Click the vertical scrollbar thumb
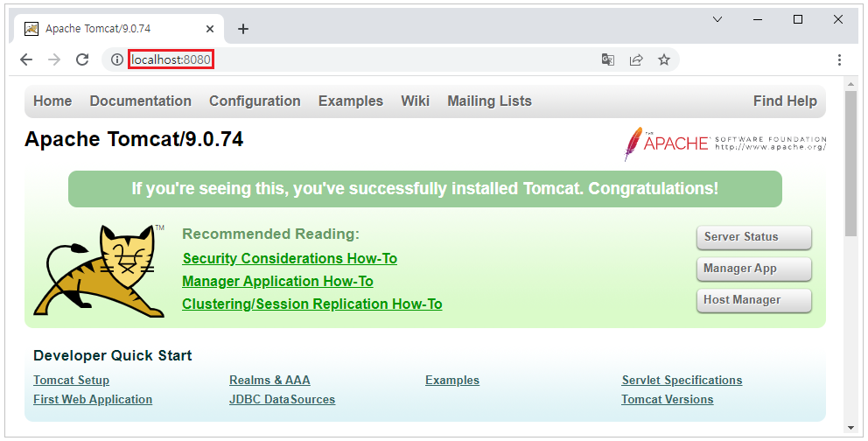The height and width of the screenshot is (441, 868). 850,164
